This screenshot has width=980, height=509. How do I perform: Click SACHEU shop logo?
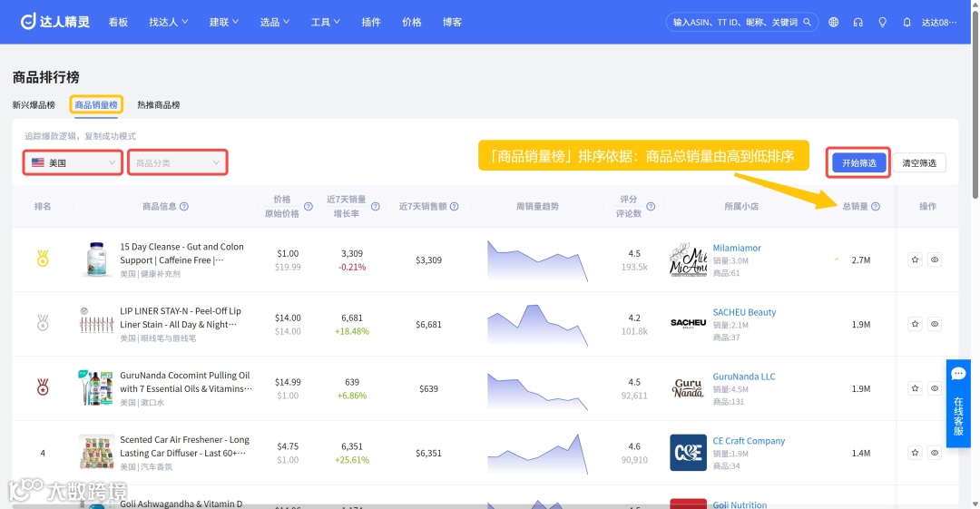coord(688,323)
